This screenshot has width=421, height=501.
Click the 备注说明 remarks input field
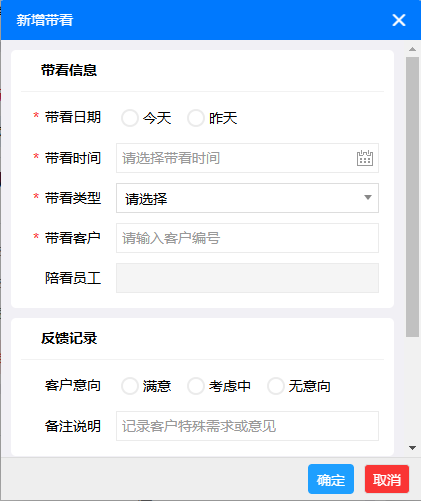click(x=247, y=426)
